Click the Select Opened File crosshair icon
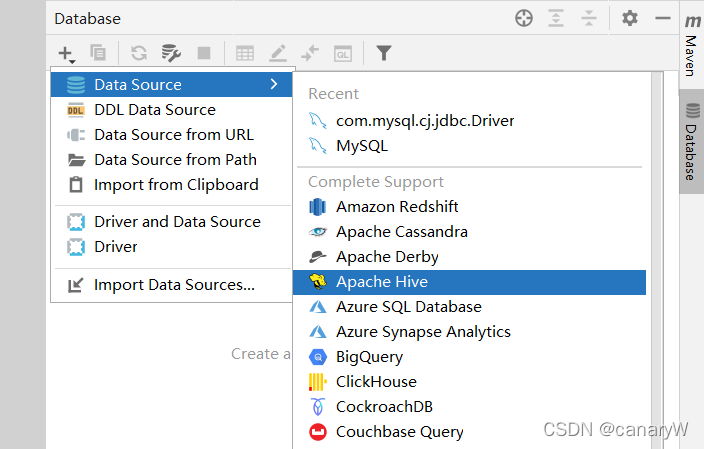 (524, 18)
